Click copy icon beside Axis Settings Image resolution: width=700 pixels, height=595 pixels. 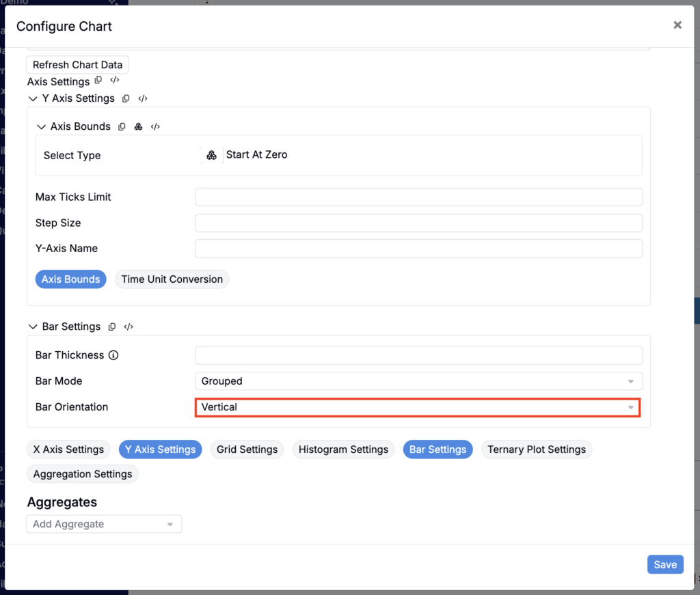tap(98, 81)
